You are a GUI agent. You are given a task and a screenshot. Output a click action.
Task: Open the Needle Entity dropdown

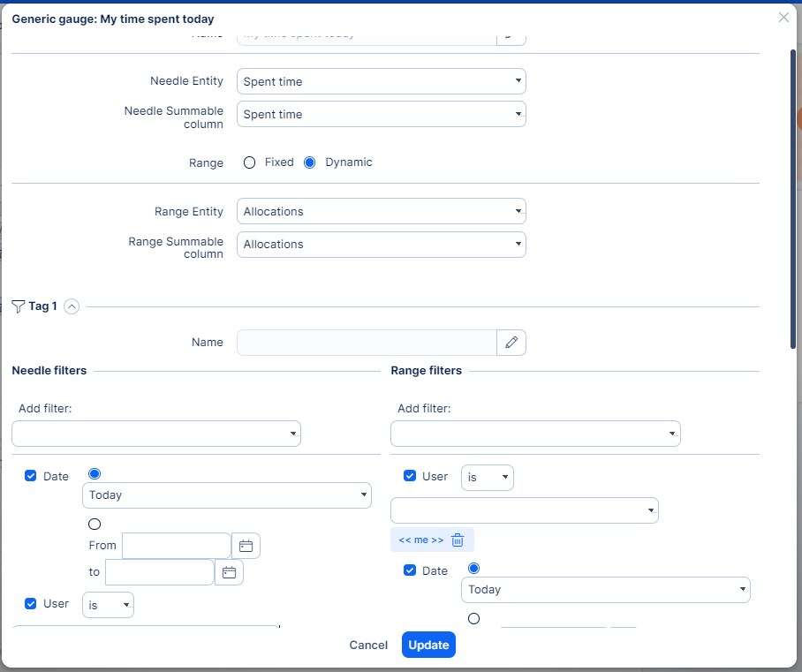381,82
